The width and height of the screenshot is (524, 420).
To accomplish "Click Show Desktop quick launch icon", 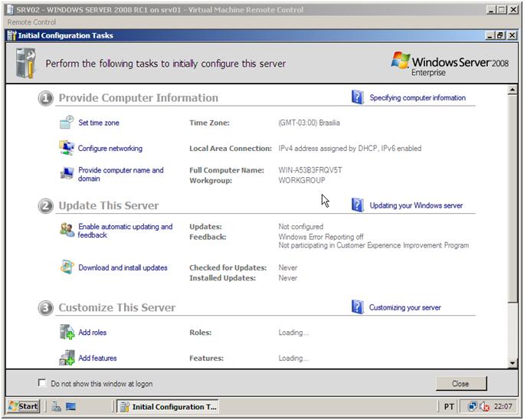I will [70, 406].
